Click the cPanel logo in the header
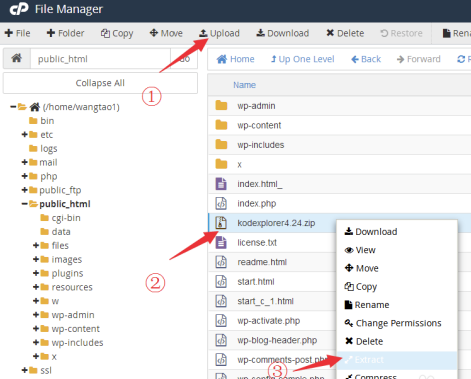 click(x=19, y=9)
